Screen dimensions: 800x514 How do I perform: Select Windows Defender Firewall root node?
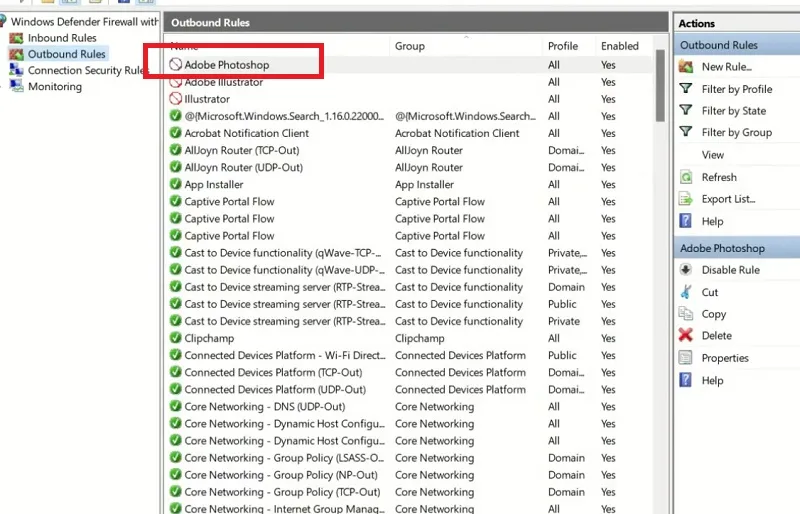click(x=84, y=21)
